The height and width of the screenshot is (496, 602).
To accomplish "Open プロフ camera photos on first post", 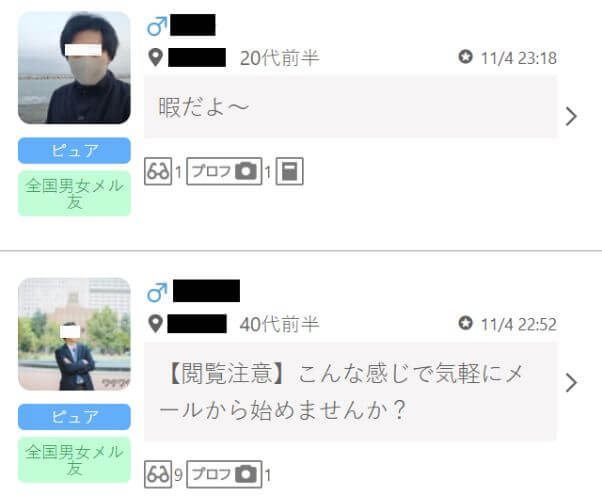I will pos(224,171).
